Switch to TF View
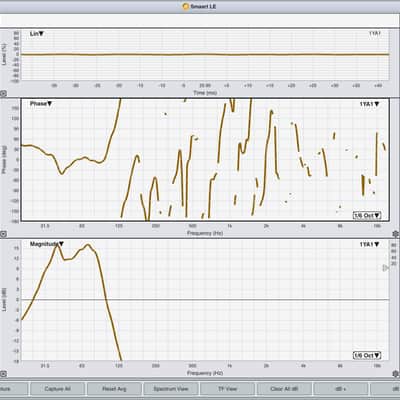 click(x=227, y=389)
